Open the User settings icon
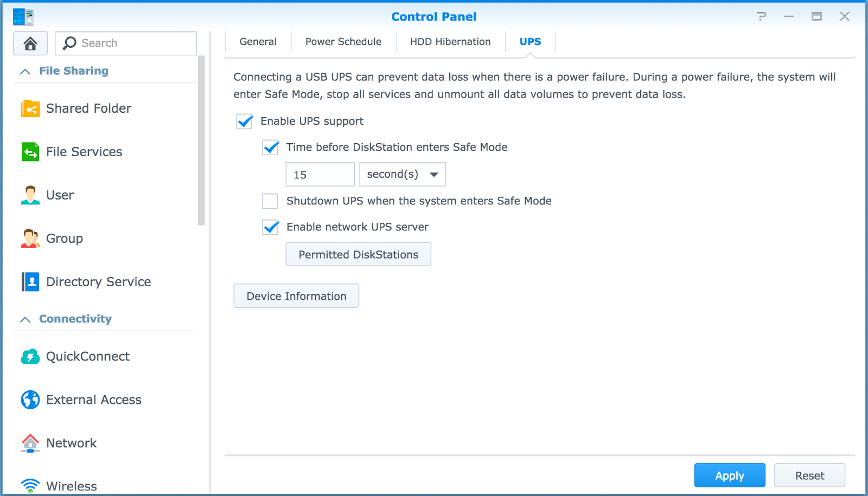Image resolution: width=868 pixels, height=496 pixels. 30,195
